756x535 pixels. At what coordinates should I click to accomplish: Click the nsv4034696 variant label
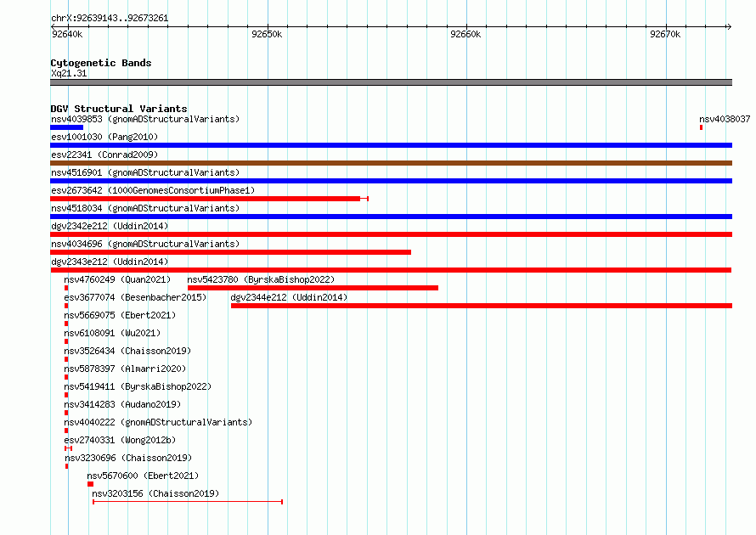click(x=145, y=244)
